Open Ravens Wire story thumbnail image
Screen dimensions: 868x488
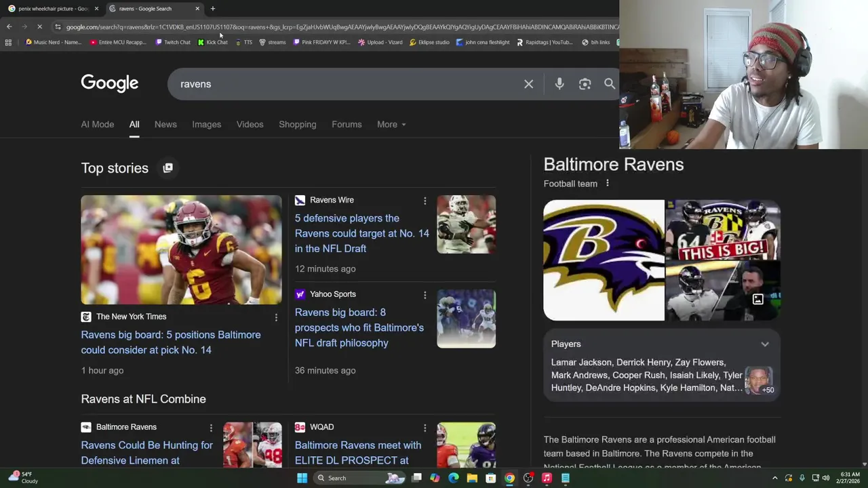click(x=466, y=224)
